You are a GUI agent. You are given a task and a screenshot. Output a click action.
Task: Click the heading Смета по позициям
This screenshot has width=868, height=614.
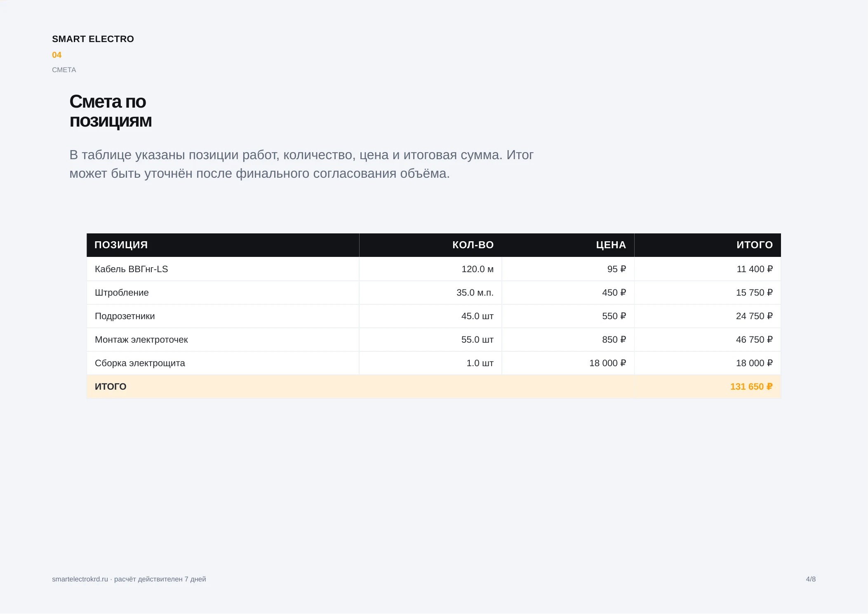pyautogui.click(x=111, y=111)
